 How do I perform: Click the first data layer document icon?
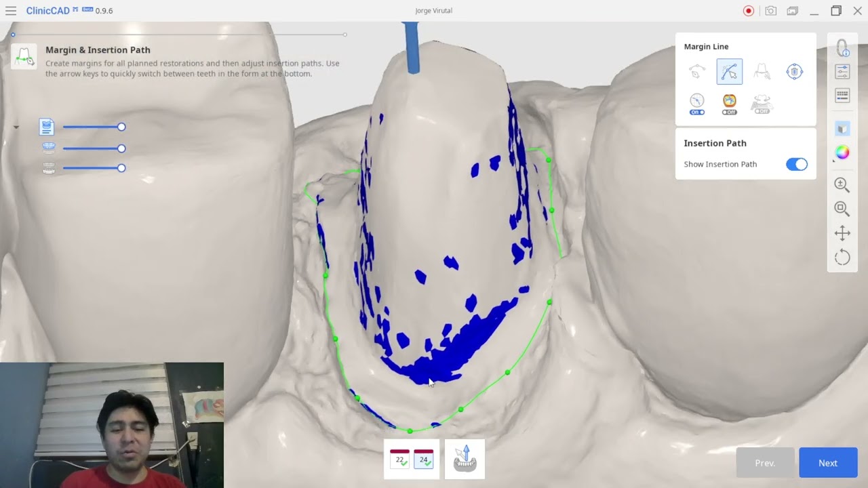(x=47, y=127)
